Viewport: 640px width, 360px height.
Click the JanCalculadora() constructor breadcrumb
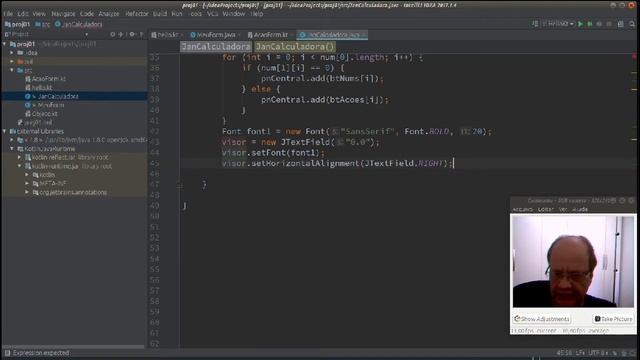(295, 47)
